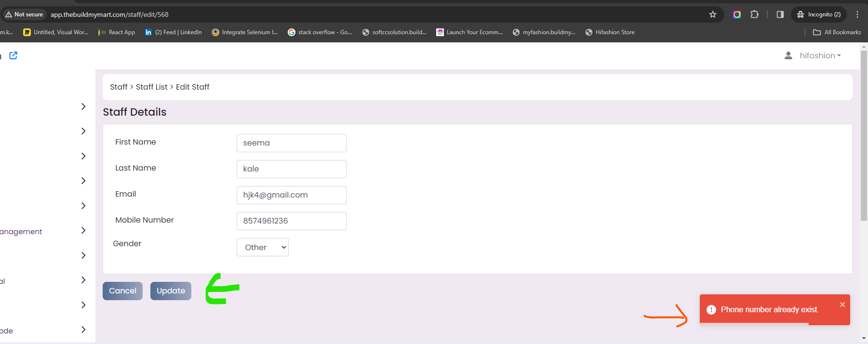Open the Chrome three-dot menu

click(x=857, y=14)
